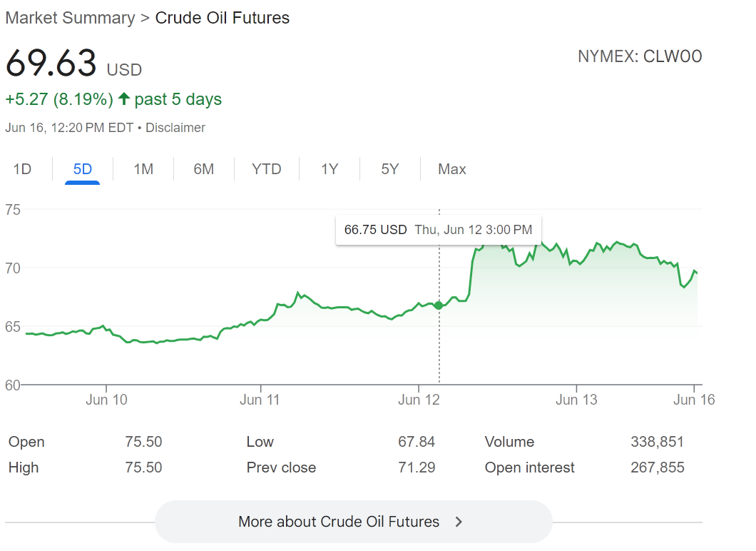The image size is (756, 551).
Task: Click the Jun 16 axis label
Action: 694,400
